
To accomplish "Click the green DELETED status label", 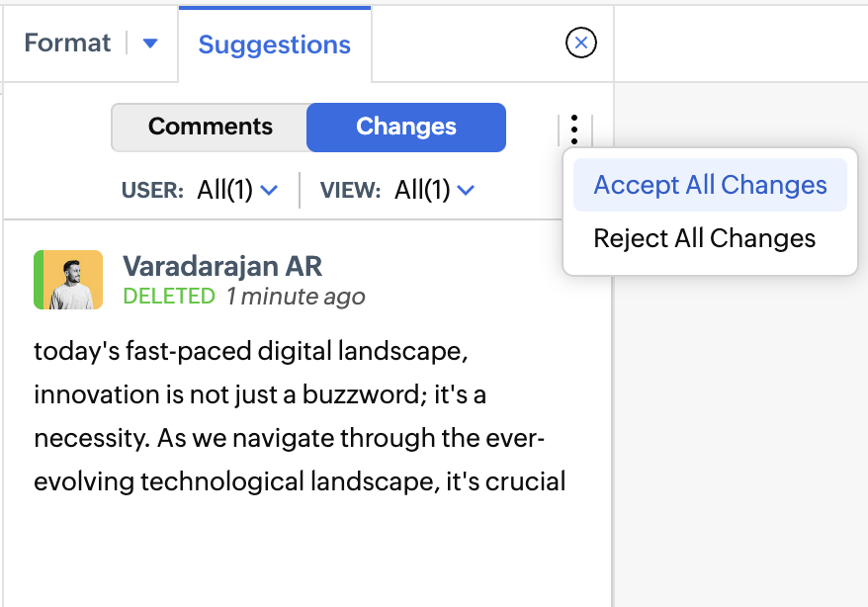I will point(168,296).
